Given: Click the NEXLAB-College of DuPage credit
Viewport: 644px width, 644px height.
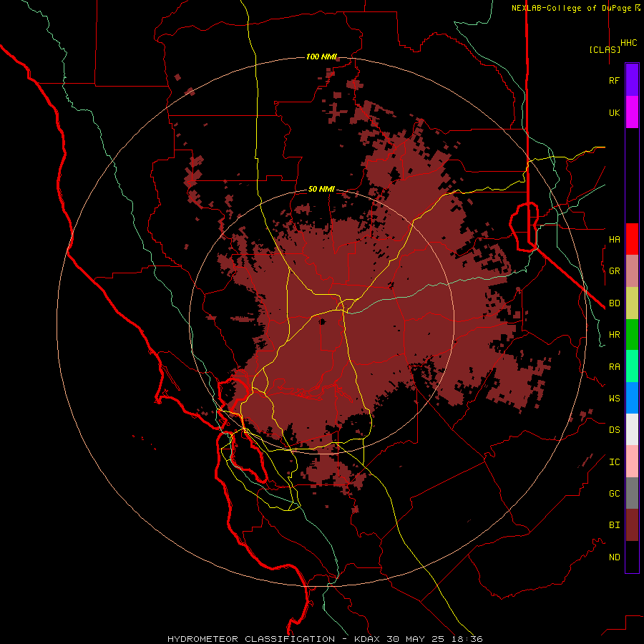Looking at the screenshot, I should [x=575, y=8].
